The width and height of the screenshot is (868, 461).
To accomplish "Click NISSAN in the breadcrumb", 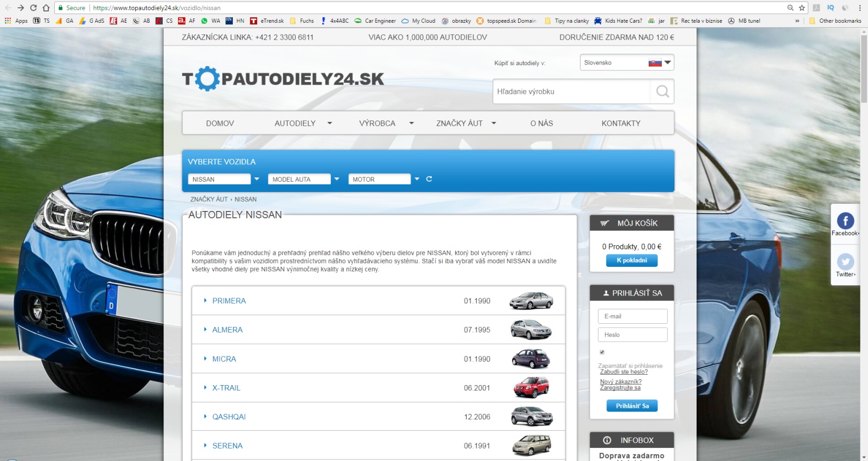I will [x=246, y=199].
